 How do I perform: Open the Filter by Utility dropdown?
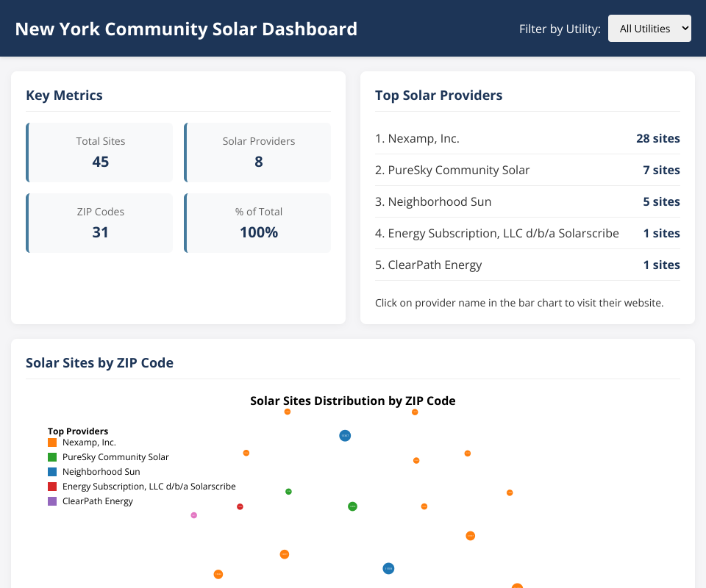(x=649, y=29)
